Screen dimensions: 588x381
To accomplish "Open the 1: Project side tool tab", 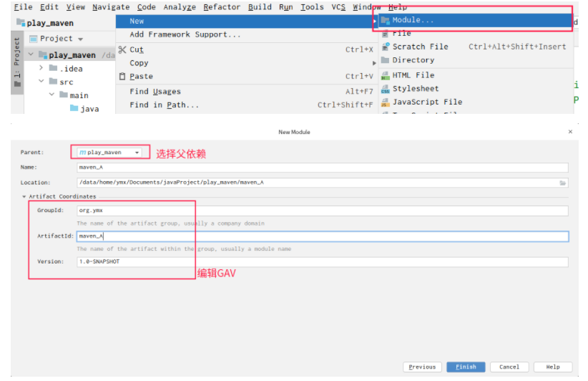I will coord(17,62).
